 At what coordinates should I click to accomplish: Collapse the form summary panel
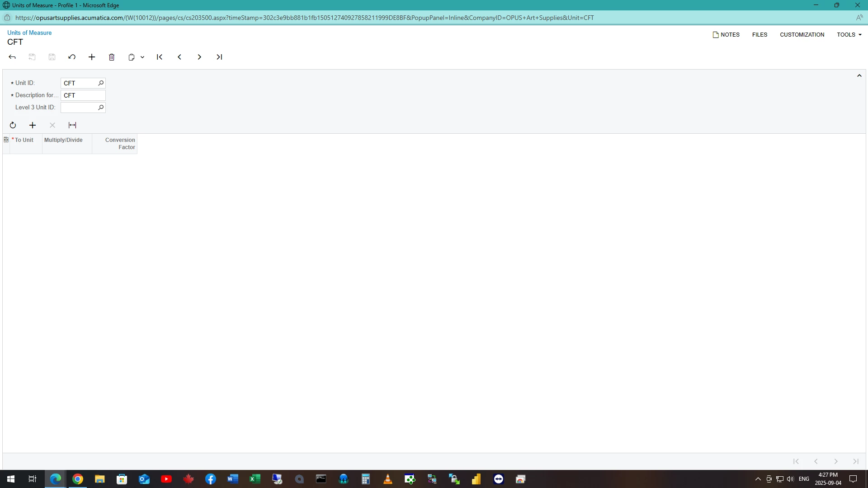tap(859, 75)
